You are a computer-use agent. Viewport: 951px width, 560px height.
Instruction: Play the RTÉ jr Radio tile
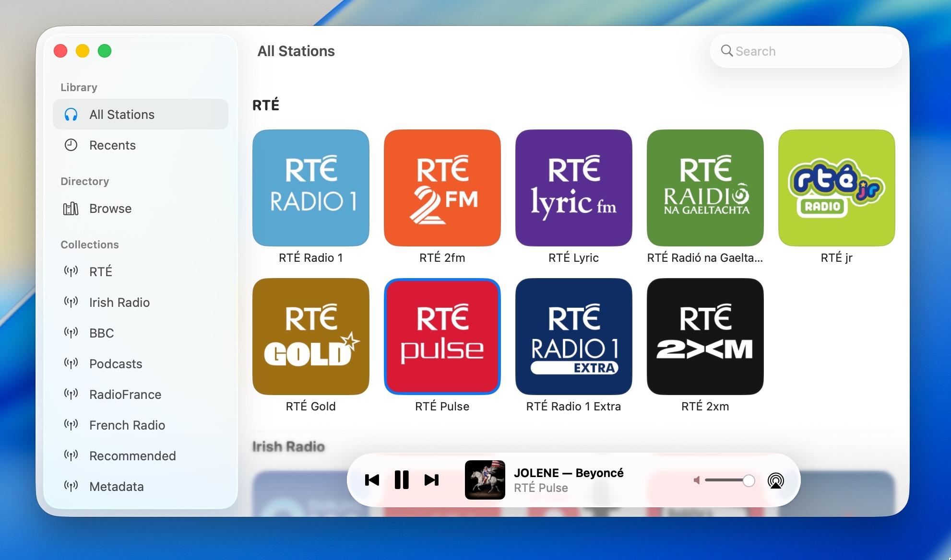pyautogui.click(x=837, y=188)
